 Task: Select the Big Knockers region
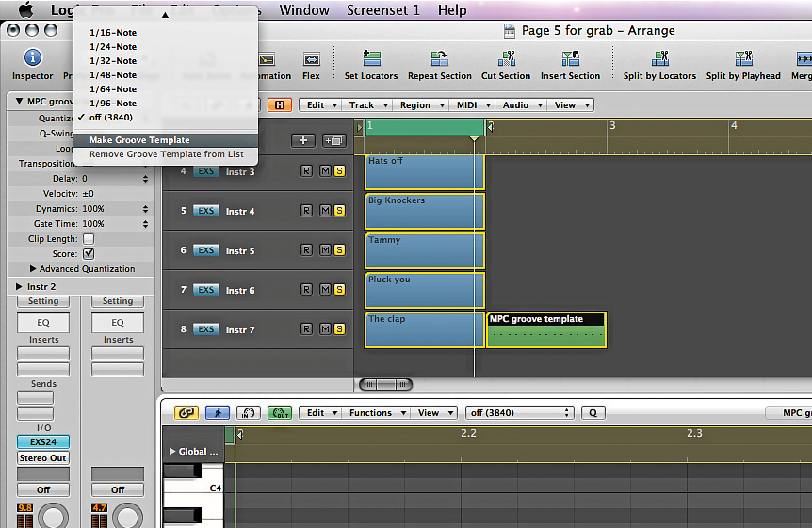pyautogui.click(x=425, y=211)
